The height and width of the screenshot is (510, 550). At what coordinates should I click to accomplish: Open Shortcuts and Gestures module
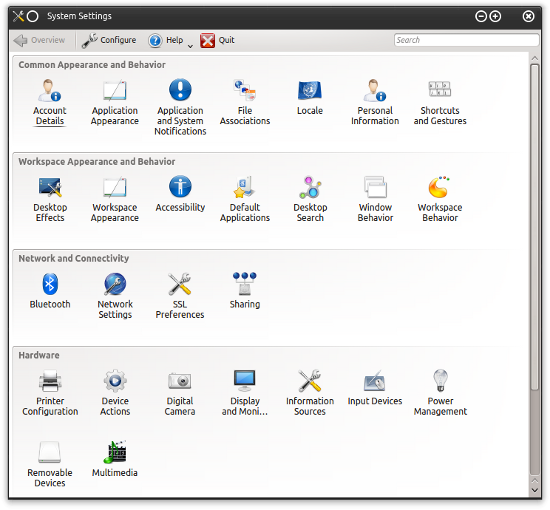[440, 102]
